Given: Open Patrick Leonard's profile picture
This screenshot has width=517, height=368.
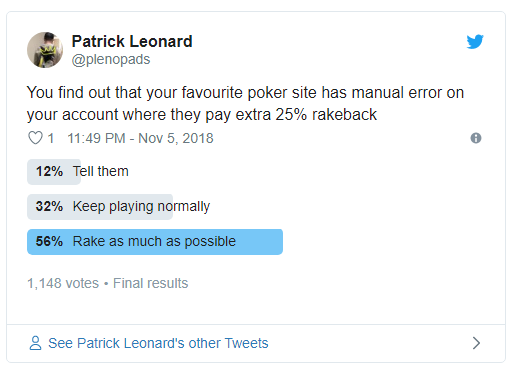Looking at the screenshot, I should tap(45, 50).
